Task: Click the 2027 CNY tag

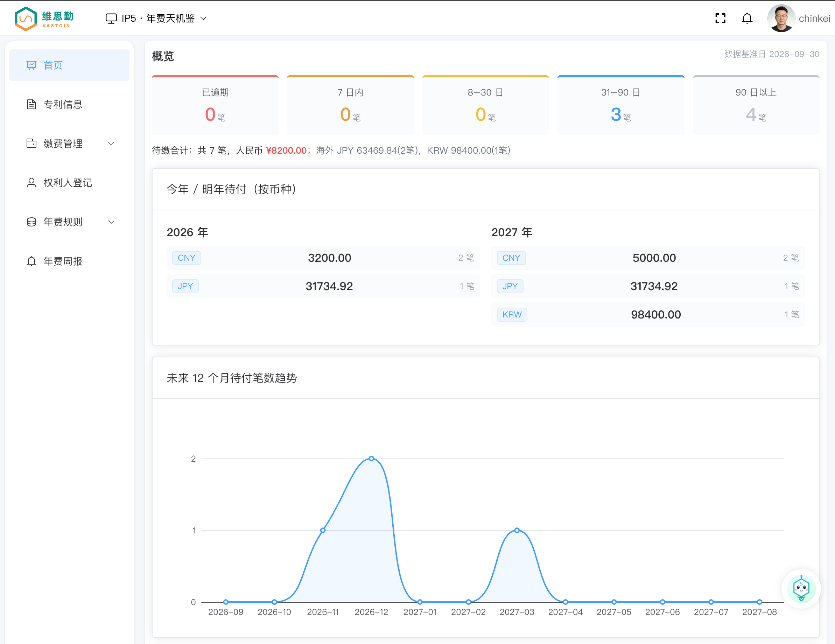Action: [511, 258]
